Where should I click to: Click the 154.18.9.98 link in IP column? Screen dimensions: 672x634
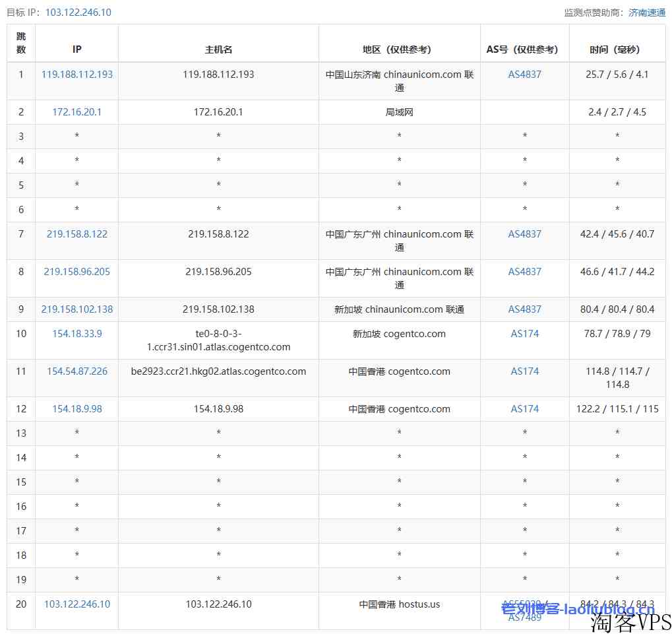pos(77,409)
